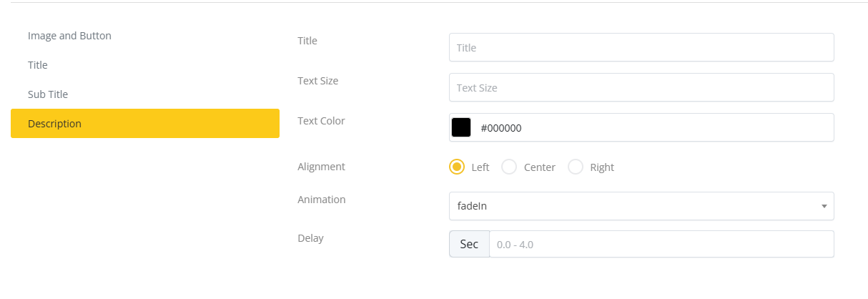
Task: Choose the Center alignment radio button
Action: pyautogui.click(x=509, y=167)
